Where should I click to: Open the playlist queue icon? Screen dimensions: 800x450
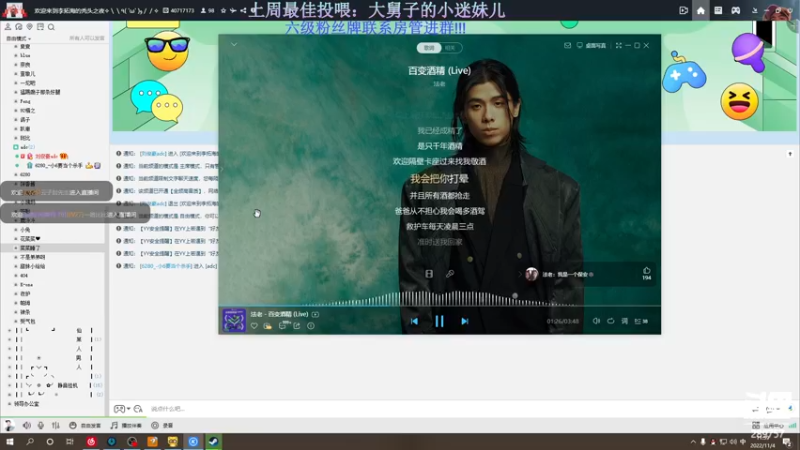[641, 321]
